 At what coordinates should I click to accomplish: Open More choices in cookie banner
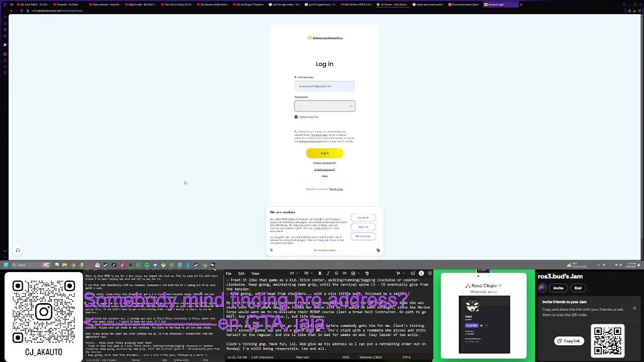tap(363, 236)
